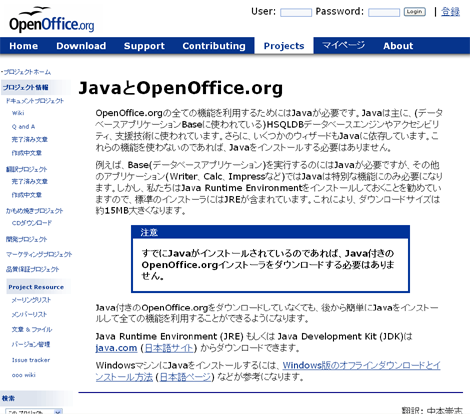The width and height of the screenshot is (470, 414).
Task: Open the About tab
Action: pyautogui.click(x=398, y=46)
